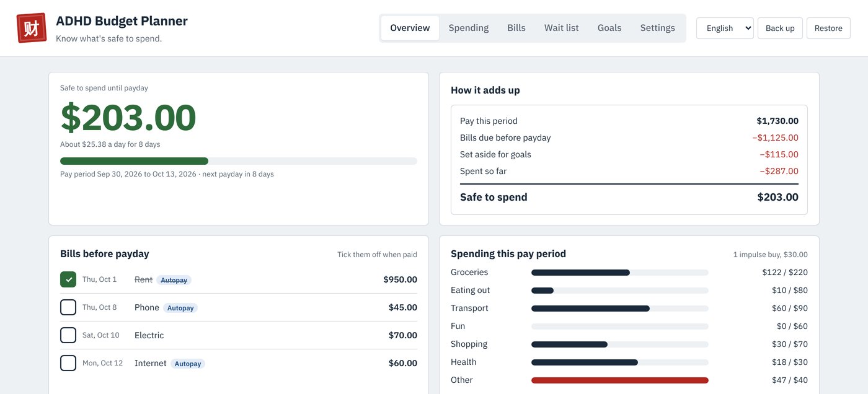The width and height of the screenshot is (868, 394).
Task: Click the red Other spending bar
Action: [x=620, y=380]
